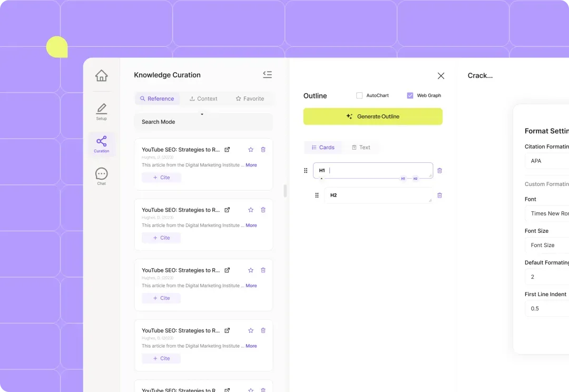569x392 pixels.
Task: Uncheck the Web Graph checkbox
Action: [410, 95]
